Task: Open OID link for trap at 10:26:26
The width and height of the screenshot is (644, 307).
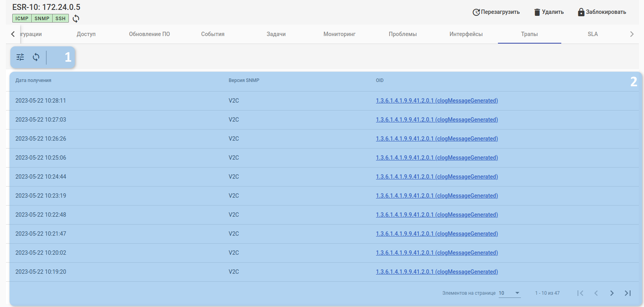Action: click(x=437, y=139)
